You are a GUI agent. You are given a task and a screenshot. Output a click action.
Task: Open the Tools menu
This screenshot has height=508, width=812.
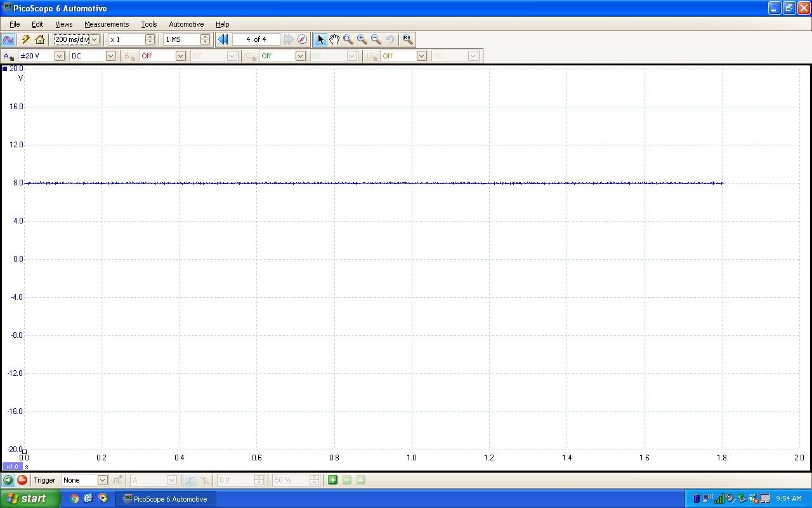149,24
